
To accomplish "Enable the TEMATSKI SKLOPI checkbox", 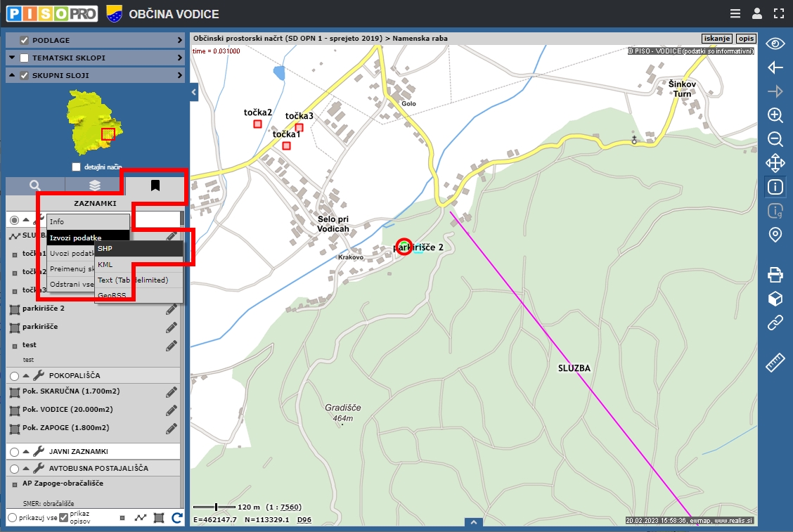I will click(25, 58).
